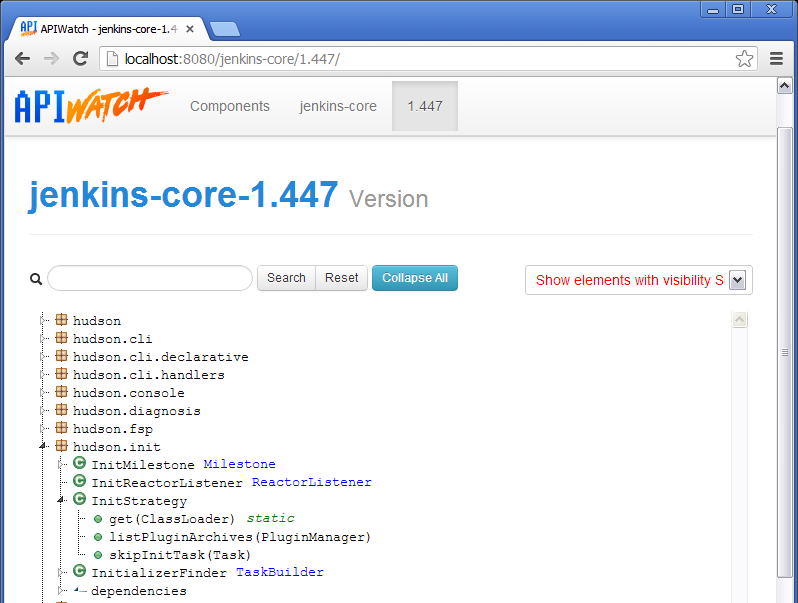Reload the current page

pyautogui.click(x=80, y=59)
